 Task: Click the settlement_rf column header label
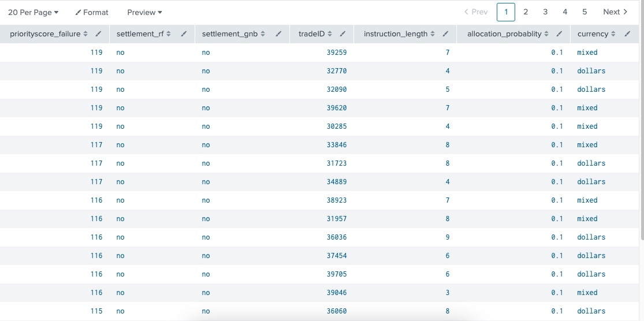(140, 34)
